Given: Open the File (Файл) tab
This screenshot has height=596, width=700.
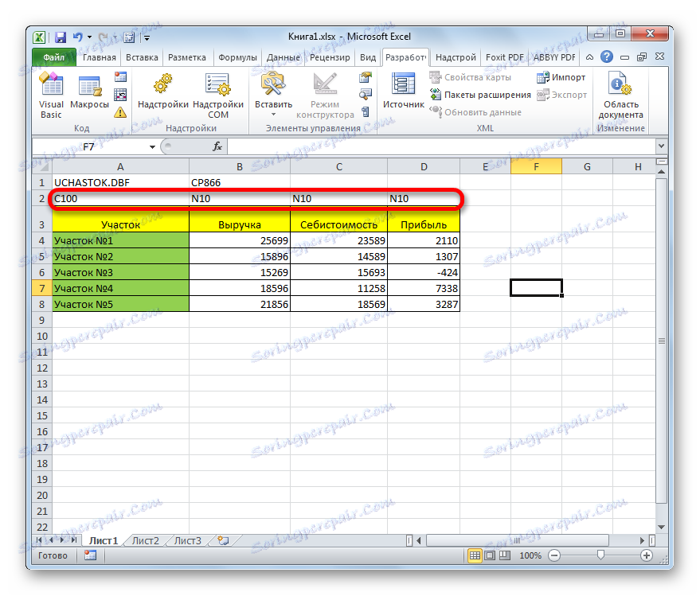Looking at the screenshot, I should click(x=54, y=57).
